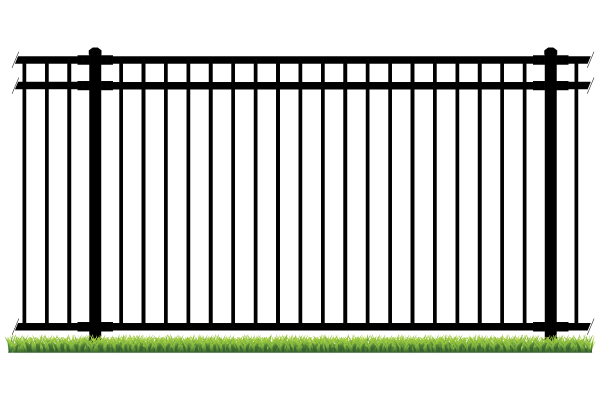This screenshot has height=400, width=600.
Task: Click the bottom-right diagonal mark above the grass
Action: 591,325
